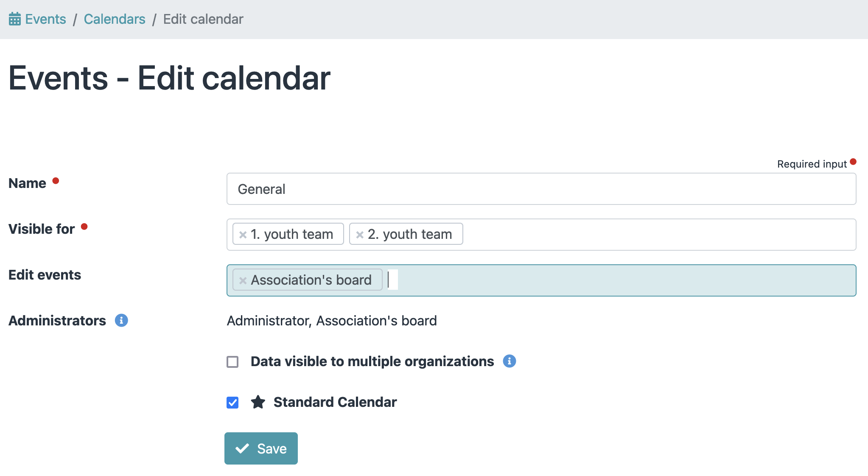Remove the '1. youth team' tag
This screenshot has width=868, height=476.
[x=243, y=235]
